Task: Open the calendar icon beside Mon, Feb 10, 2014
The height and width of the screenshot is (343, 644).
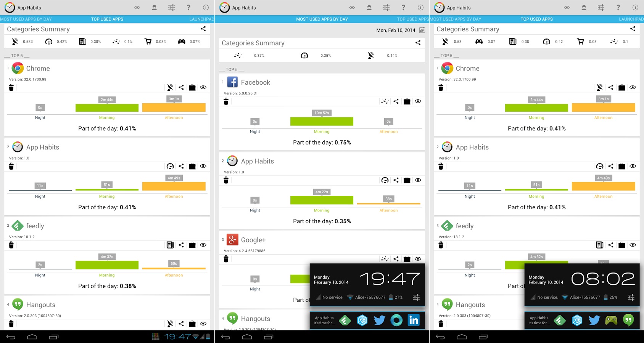Action: pyautogui.click(x=422, y=30)
